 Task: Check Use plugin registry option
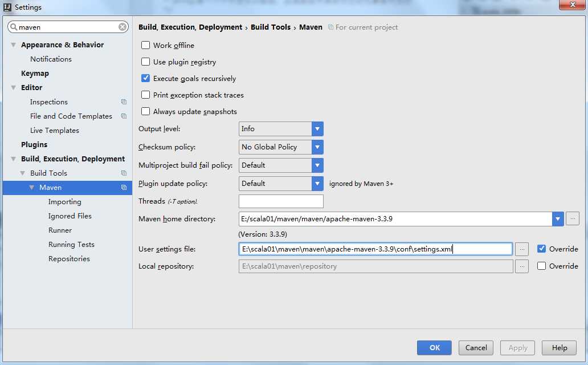[x=145, y=62]
